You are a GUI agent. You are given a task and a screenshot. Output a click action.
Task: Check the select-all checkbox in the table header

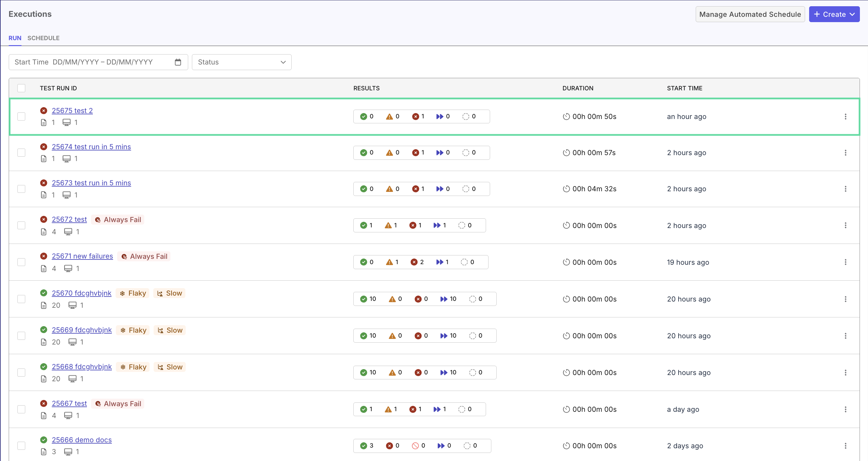click(x=21, y=88)
